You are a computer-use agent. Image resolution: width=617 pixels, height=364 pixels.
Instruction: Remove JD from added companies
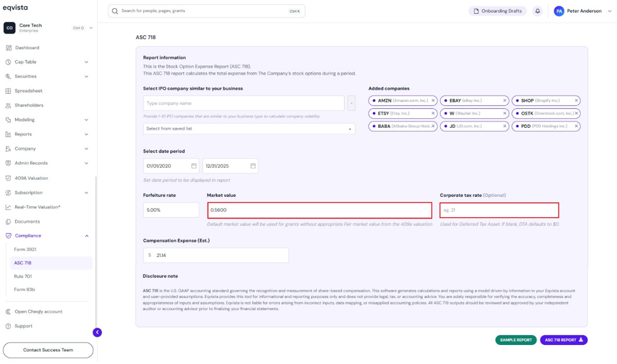pos(504,126)
